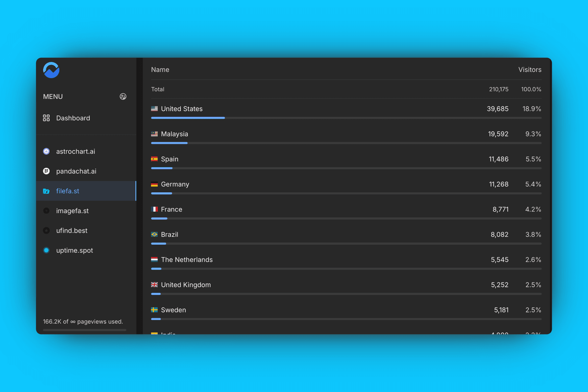Click the app logo at the top
Viewport: 588px width, 392px height.
(x=51, y=70)
